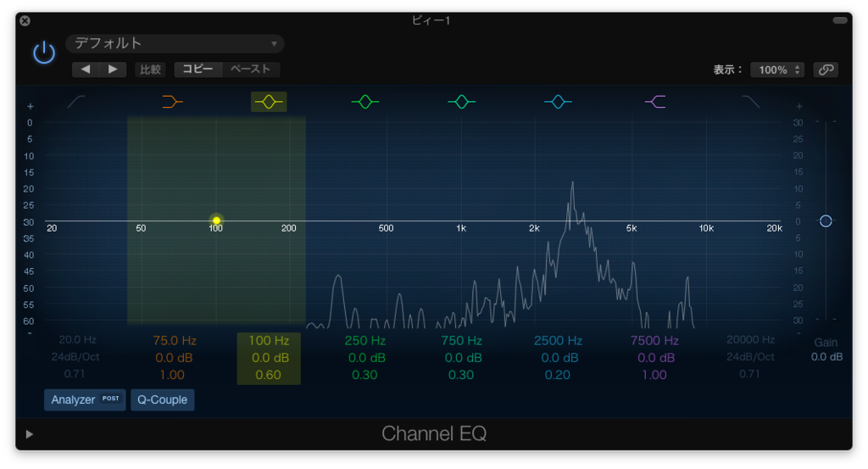Click the 250 Hz frequency value
The height and width of the screenshot is (469, 868).
(364, 341)
